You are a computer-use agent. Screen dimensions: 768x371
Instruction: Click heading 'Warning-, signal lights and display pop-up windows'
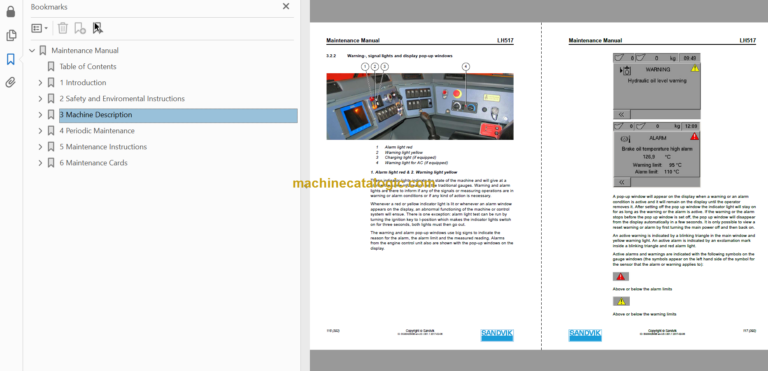(400, 56)
